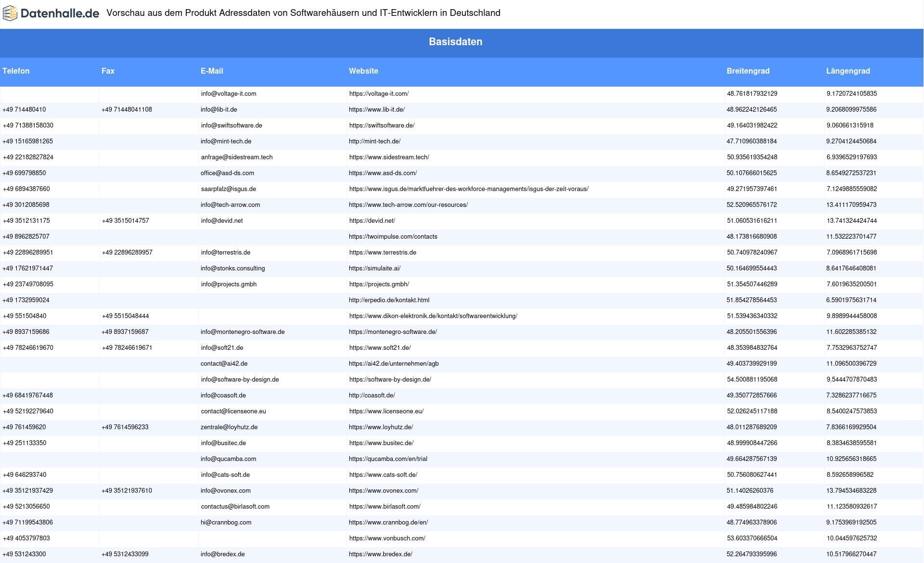Click the Basisdaten section heading

456,42
